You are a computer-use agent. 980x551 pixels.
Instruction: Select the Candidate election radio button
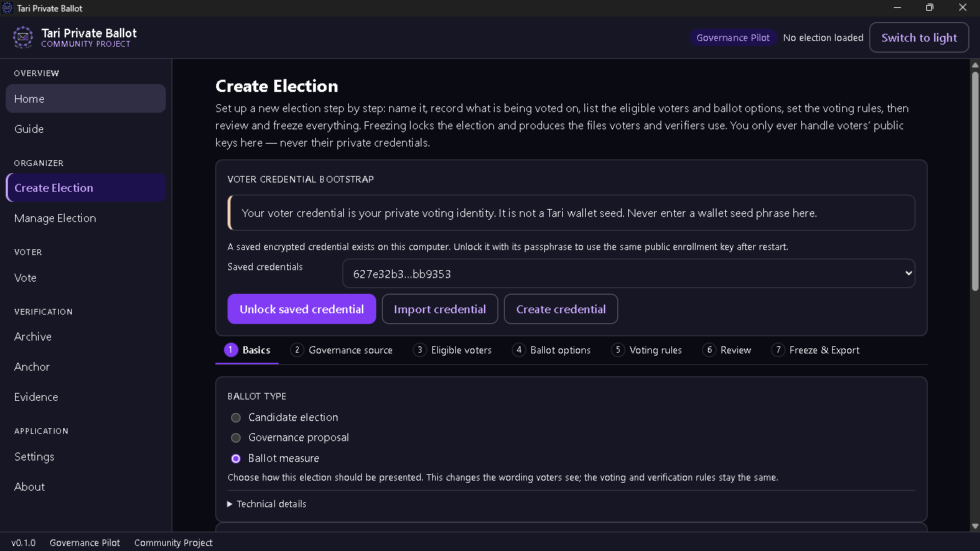pos(235,417)
